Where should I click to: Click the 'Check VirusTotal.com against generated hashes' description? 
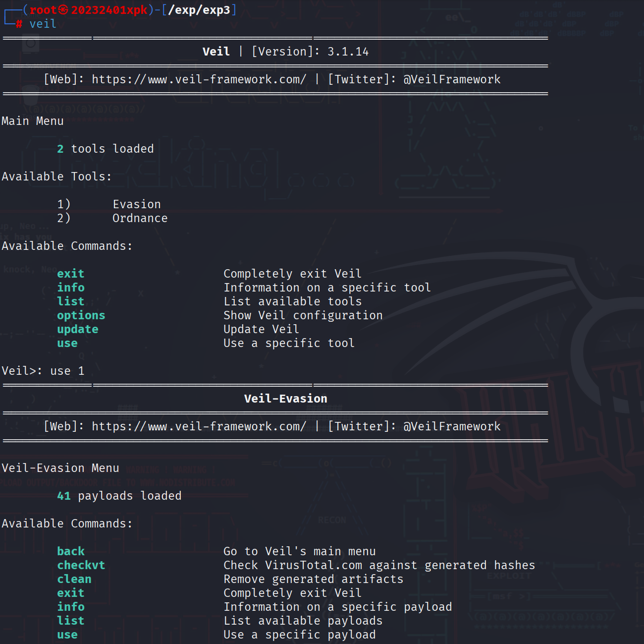pos(379,565)
